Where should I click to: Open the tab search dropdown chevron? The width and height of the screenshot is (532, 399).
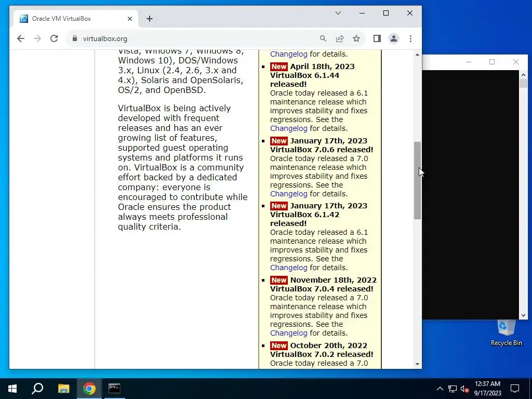click(x=338, y=13)
